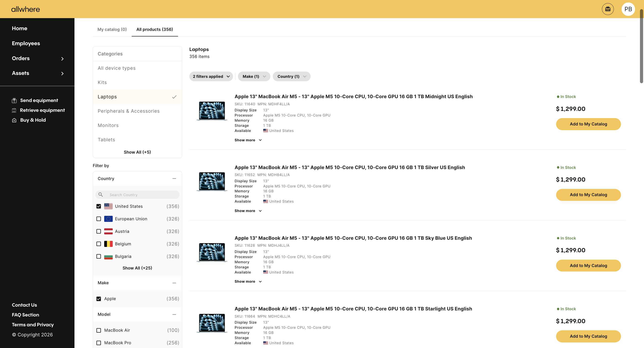Go to Home in sidebar
The image size is (644, 348).
19,28
